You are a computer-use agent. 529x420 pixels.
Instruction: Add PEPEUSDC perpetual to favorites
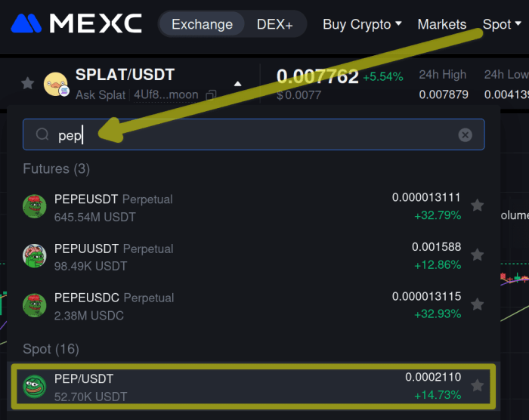pos(477,304)
